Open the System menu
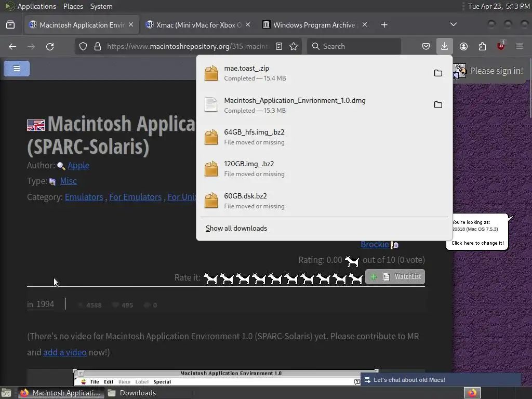The image size is (532, 399). 101,6
